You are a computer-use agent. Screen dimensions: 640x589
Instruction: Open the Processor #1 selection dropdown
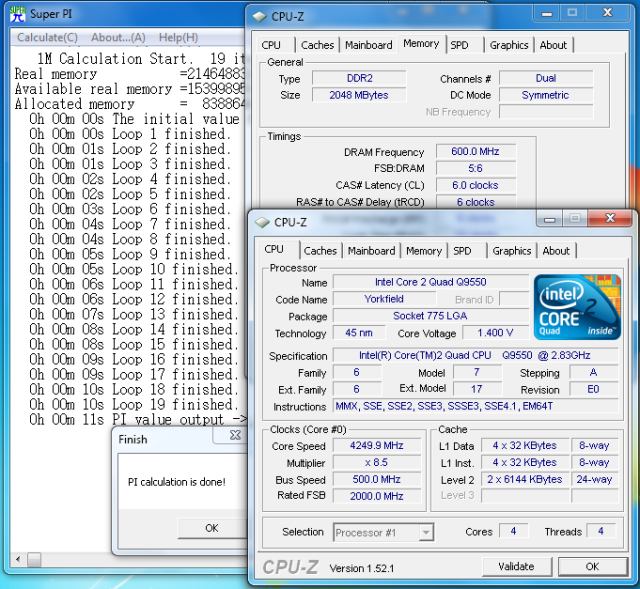[384, 532]
